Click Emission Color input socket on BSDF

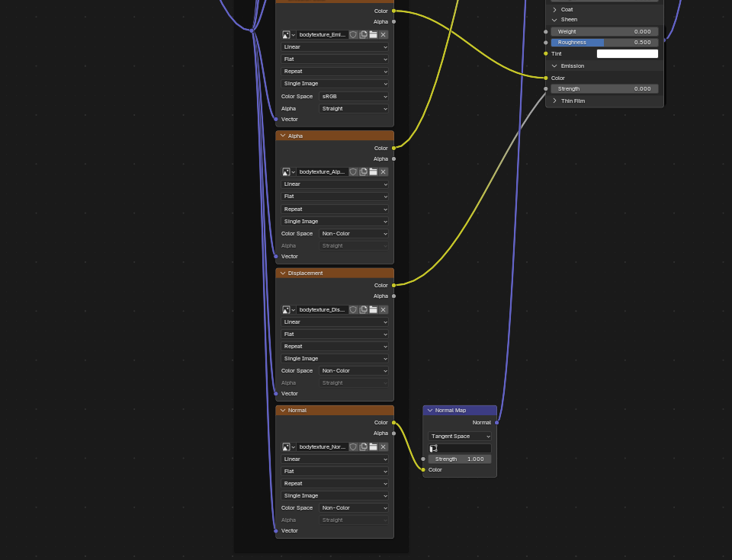coord(546,78)
